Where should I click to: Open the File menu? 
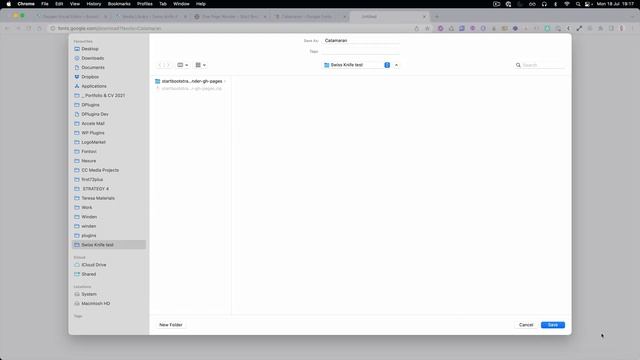click(x=45, y=4)
